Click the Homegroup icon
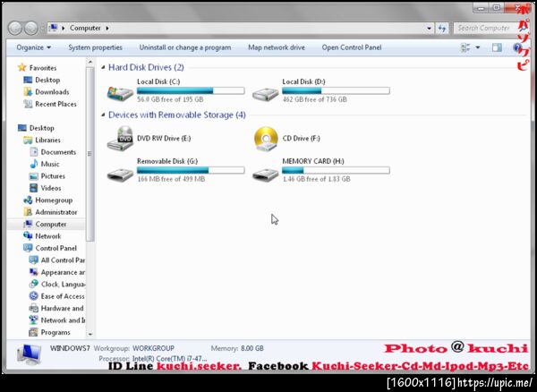537x392 pixels. click(x=28, y=200)
